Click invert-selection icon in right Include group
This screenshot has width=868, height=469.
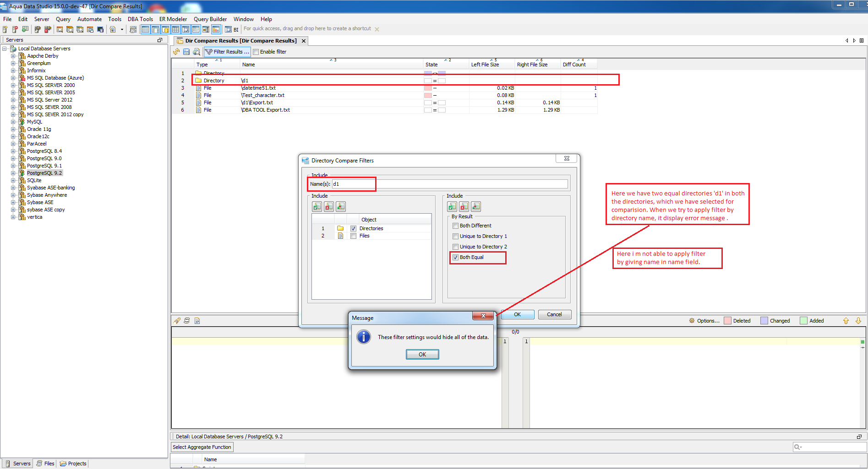pos(476,207)
